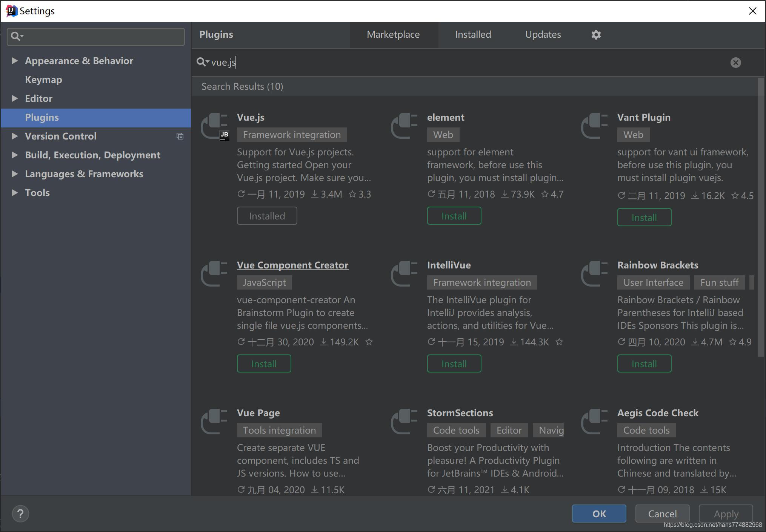Screen dimensions: 766x532
Task: Click Web tag under element plugin
Action: (x=443, y=135)
